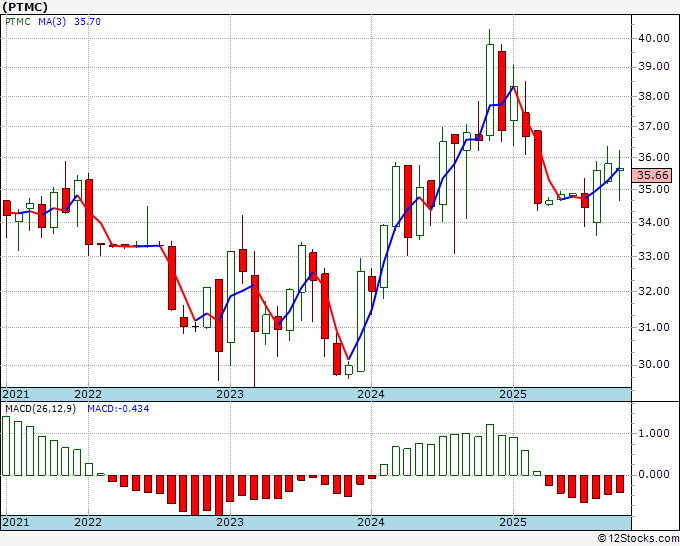Click the 40.00 price axis label

[655, 38]
